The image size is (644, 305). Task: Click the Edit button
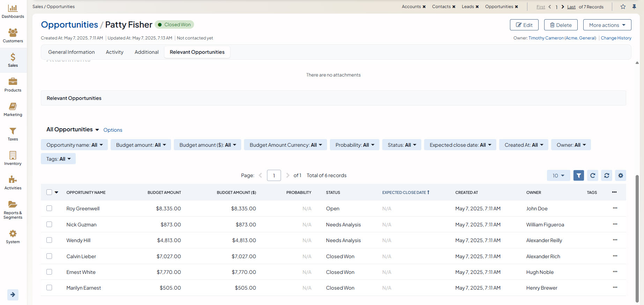(524, 25)
